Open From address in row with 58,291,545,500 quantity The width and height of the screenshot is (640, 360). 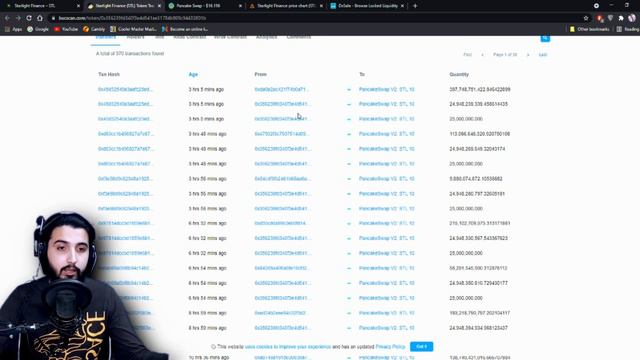tap(282, 268)
